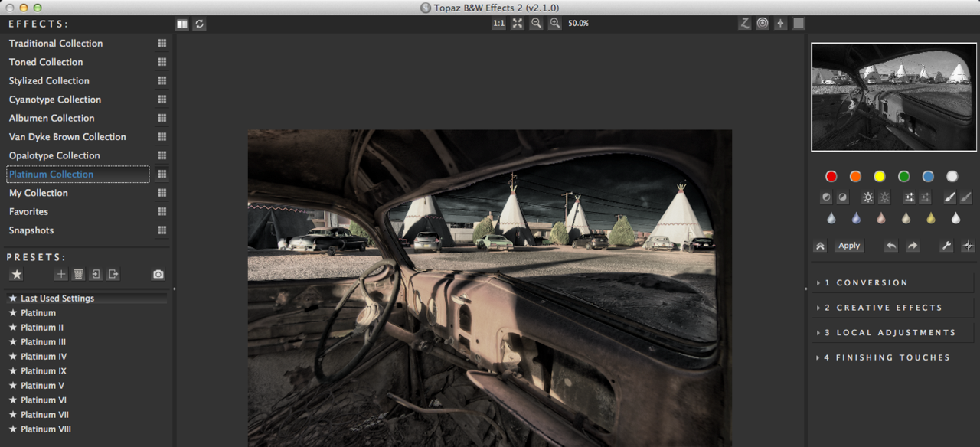The image size is (980, 447).
Task: Click the plus add preset icon
Action: (x=61, y=275)
